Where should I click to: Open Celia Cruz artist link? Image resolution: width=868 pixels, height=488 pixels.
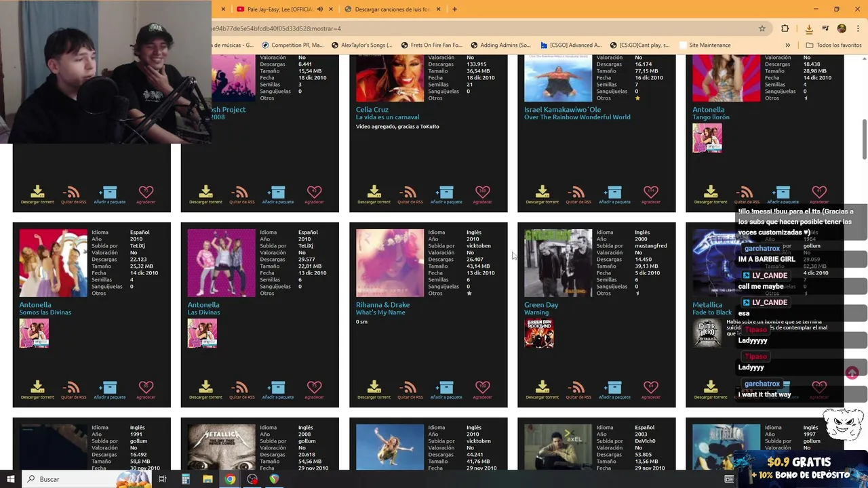pyautogui.click(x=372, y=110)
